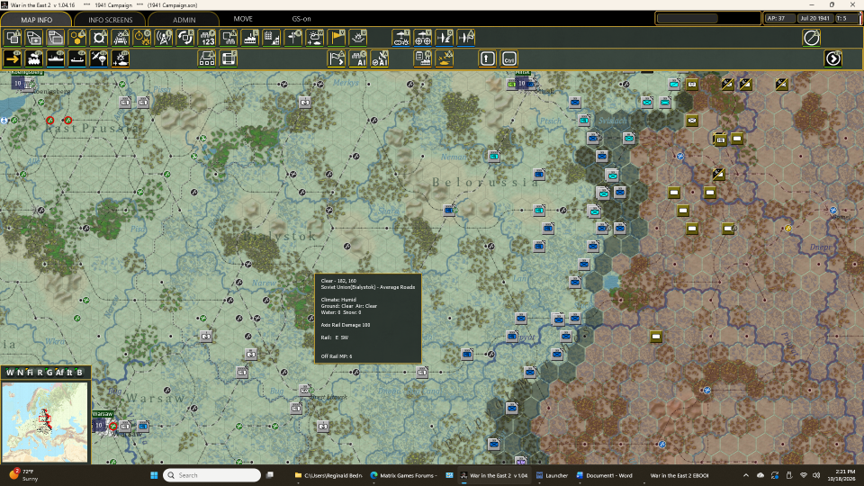Image resolution: width=864 pixels, height=486 pixels.
Task: Click the GS-on status label
Action: click(301, 19)
